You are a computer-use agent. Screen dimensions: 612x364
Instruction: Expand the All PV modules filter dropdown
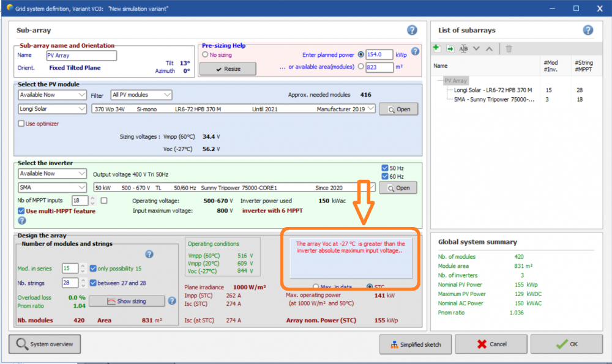[141, 95]
